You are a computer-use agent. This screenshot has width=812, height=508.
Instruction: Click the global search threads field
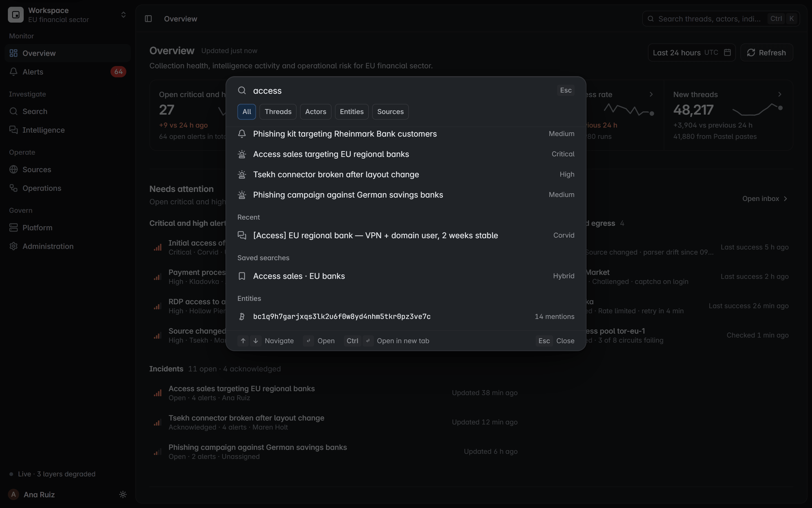[x=721, y=19]
